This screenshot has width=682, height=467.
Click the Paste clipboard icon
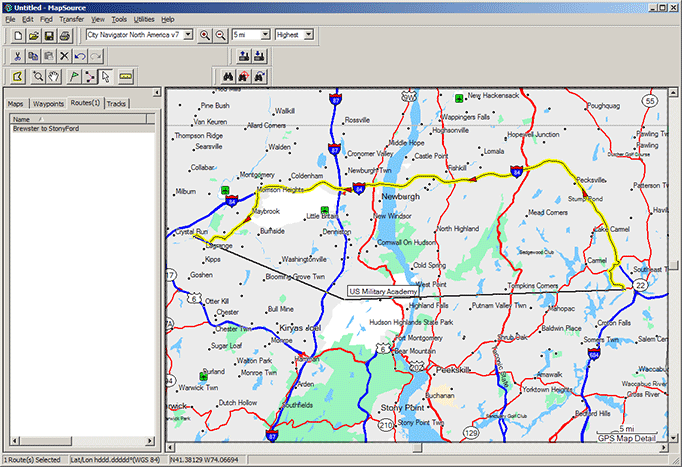(49, 56)
